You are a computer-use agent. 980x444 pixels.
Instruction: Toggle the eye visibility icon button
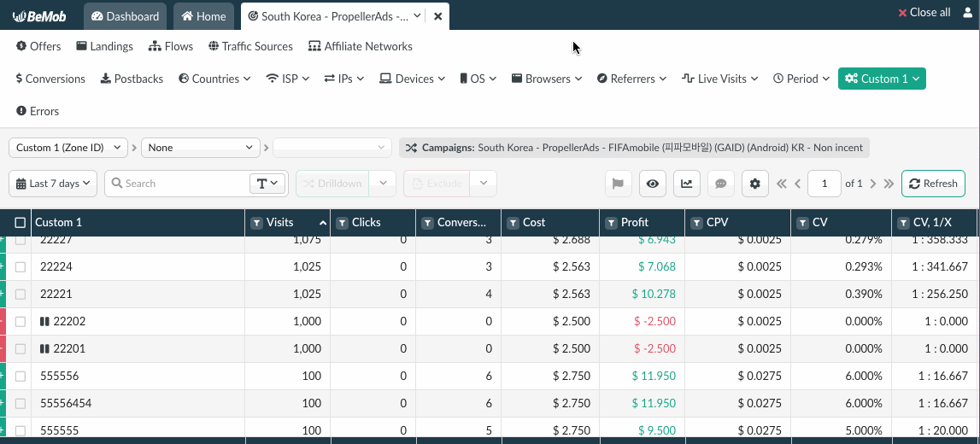tap(653, 184)
